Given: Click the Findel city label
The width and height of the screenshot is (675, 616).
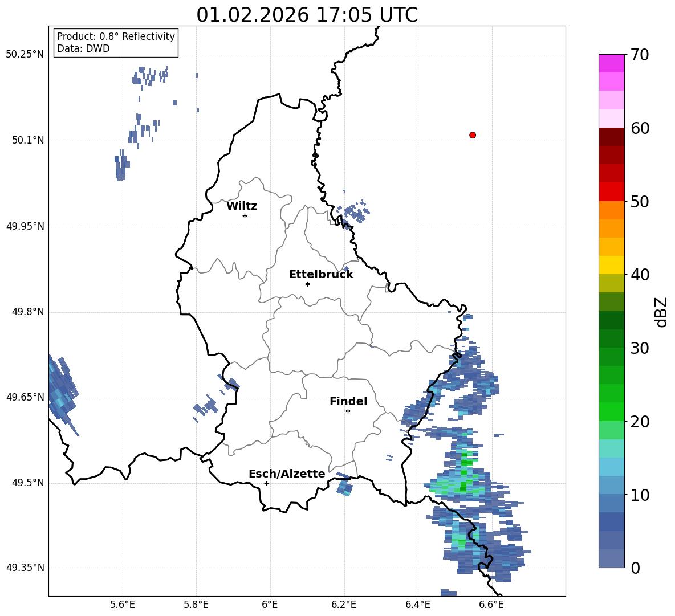Looking at the screenshot, I should [x=348, y=401].
